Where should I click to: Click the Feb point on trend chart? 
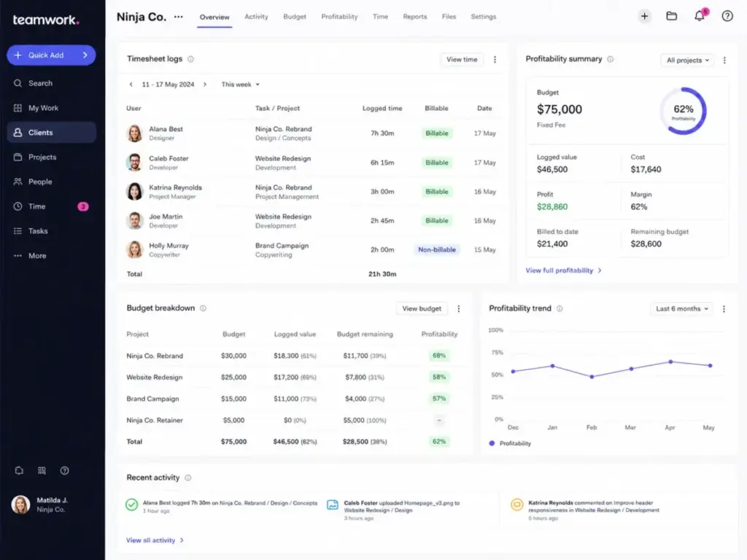coord(592,377)
